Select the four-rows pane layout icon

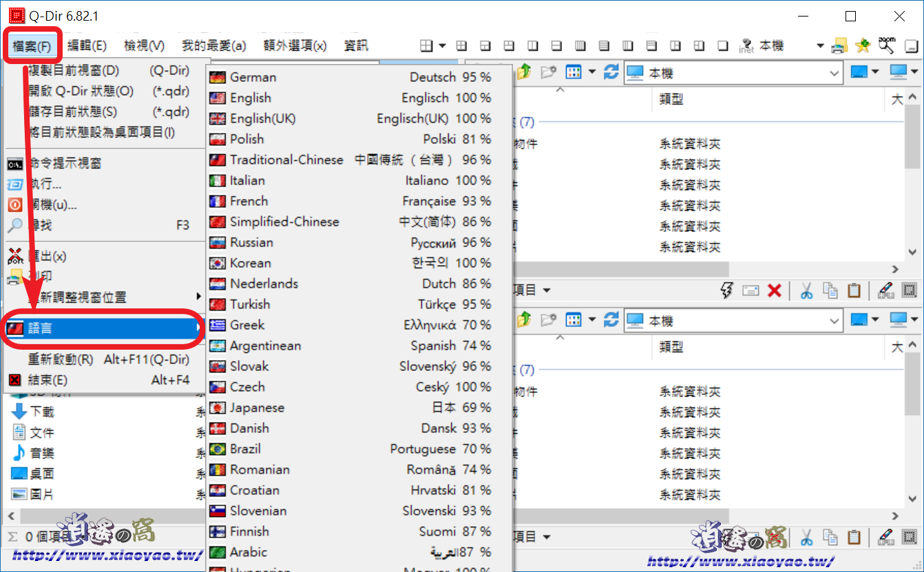(604, 45)
